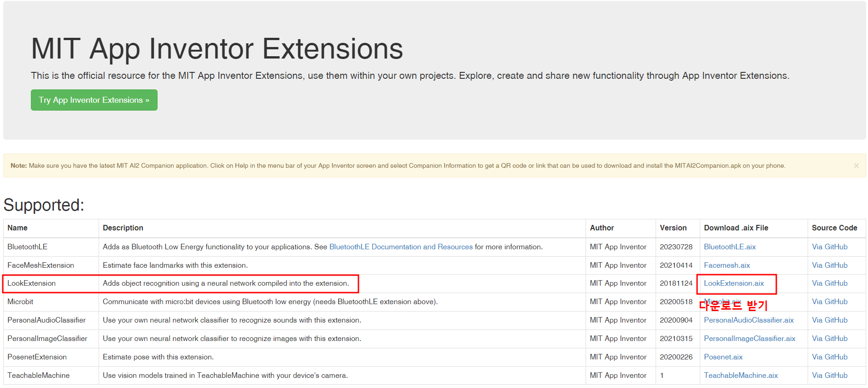Select the Microbit name cell
Screen dimensions: 868x388
(51, 302)
